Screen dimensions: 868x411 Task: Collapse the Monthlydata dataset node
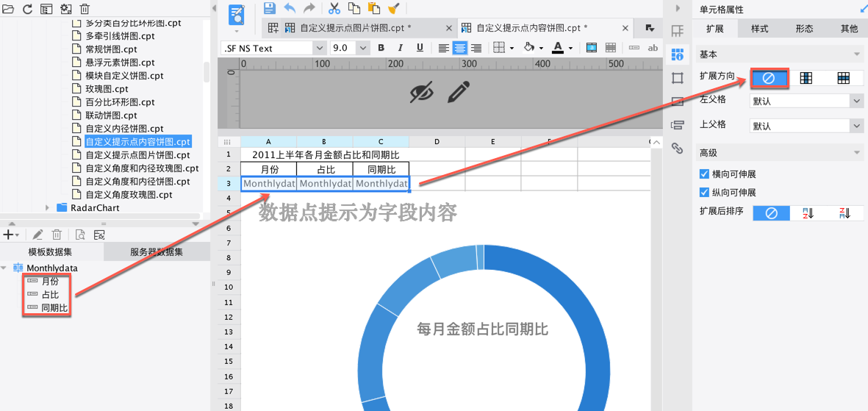point(4,268)
